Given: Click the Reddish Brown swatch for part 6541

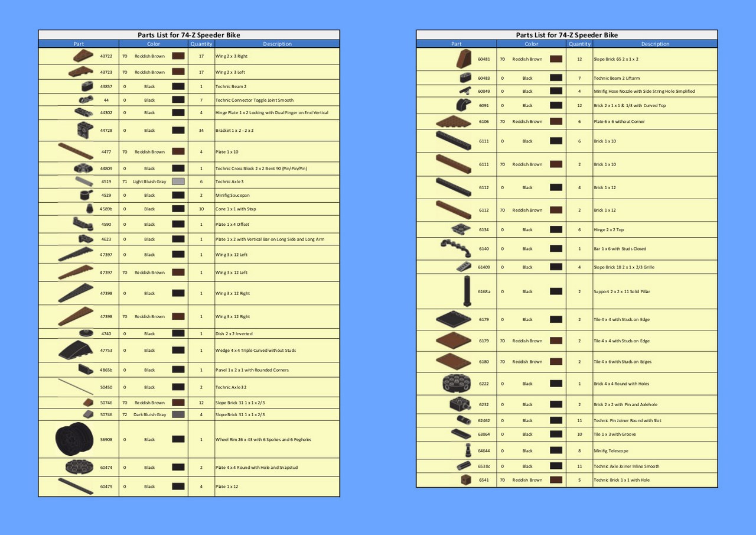Looking at the screenshot, I should click(556, 479).
